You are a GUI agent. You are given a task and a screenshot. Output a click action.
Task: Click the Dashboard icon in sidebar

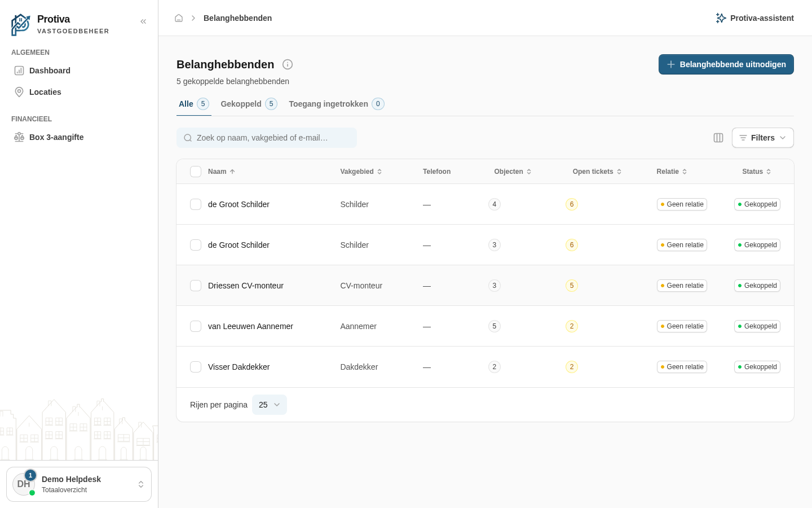pyautogui.click(x=19, y=71)
